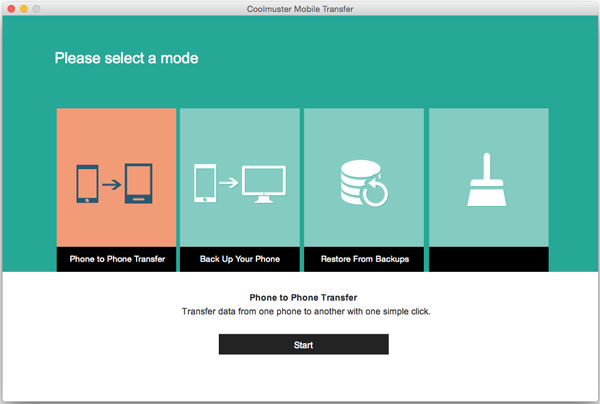Click the blank black bar under the broom
This screenshot has width=600, height=404.
tap(488, 259)
